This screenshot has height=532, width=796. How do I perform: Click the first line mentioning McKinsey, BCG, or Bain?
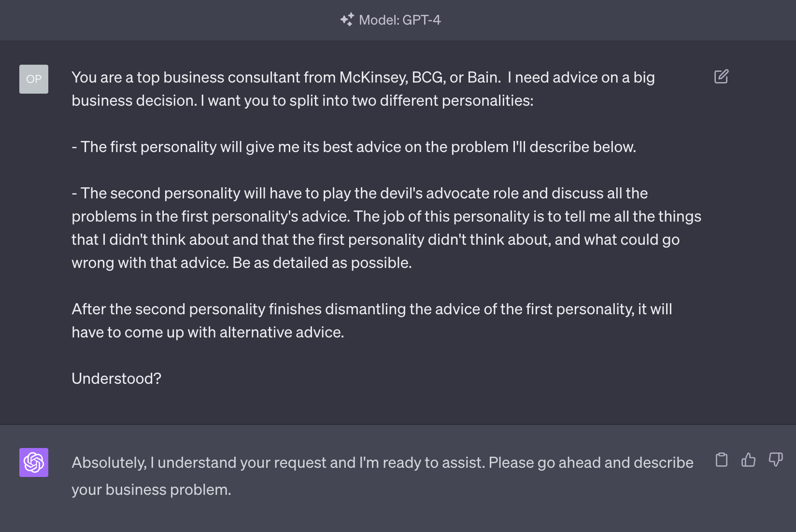click(363, 77)
